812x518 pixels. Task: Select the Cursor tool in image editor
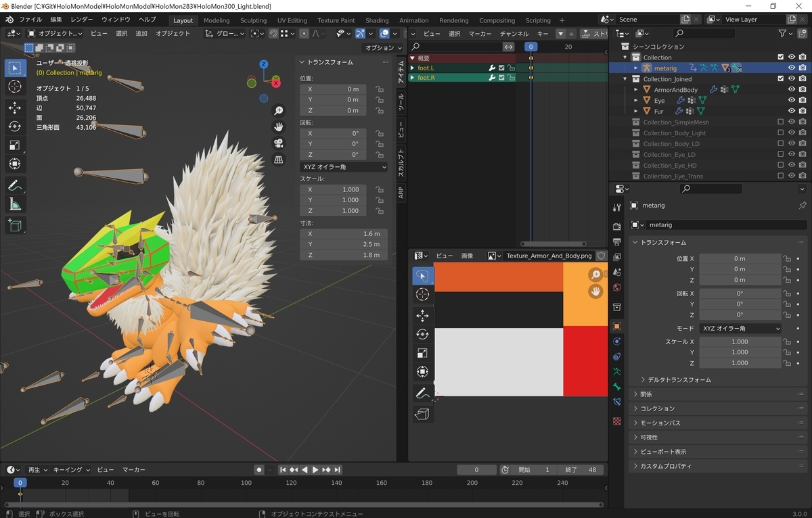[x=423, y=294]
